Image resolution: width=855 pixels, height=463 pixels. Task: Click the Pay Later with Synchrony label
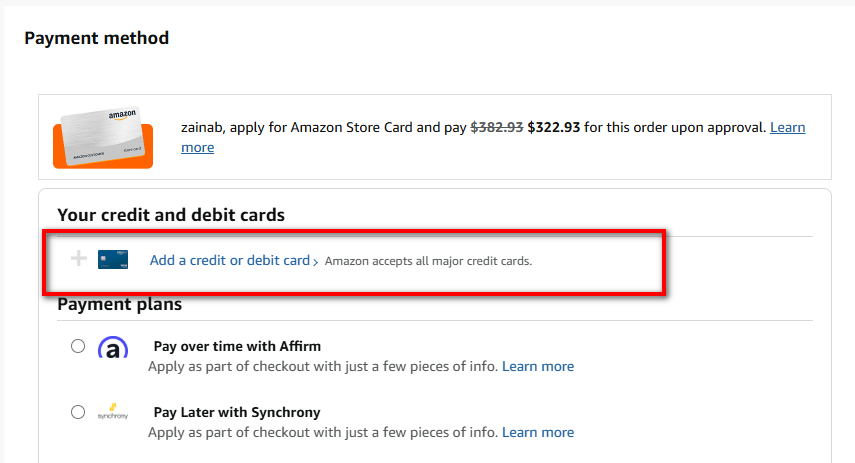(x=237, y=412)
